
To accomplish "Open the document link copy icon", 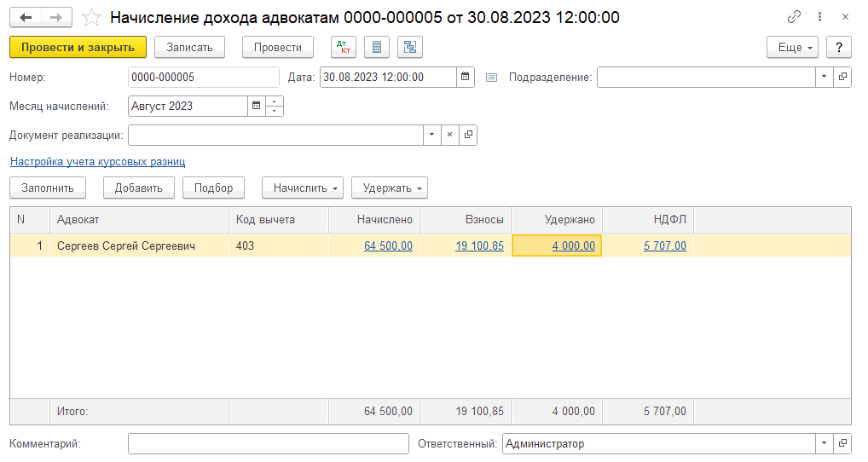I will [x=794, y=17].
